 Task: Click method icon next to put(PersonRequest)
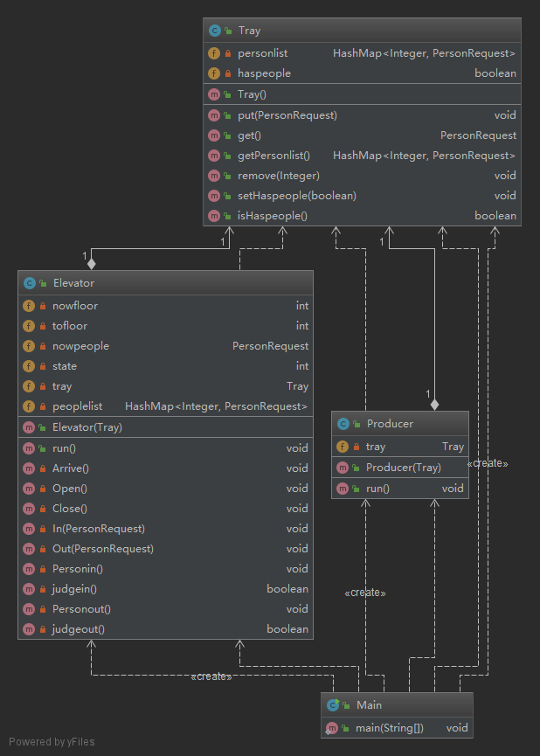(x=214, y=115)
